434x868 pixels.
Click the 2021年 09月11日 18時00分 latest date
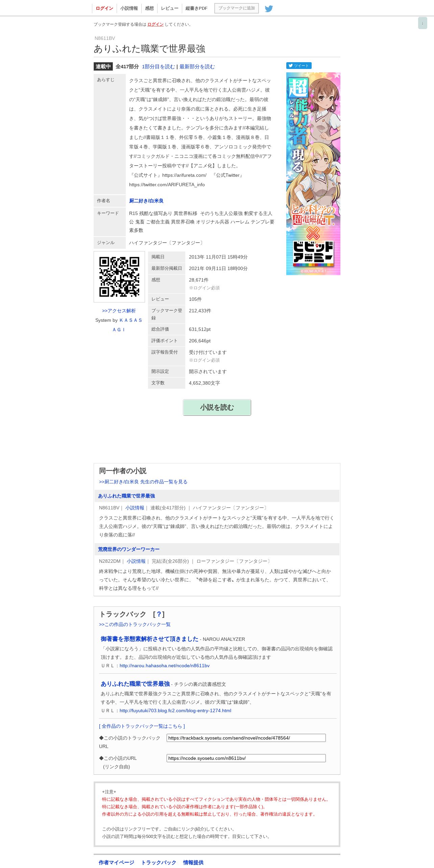218,268
